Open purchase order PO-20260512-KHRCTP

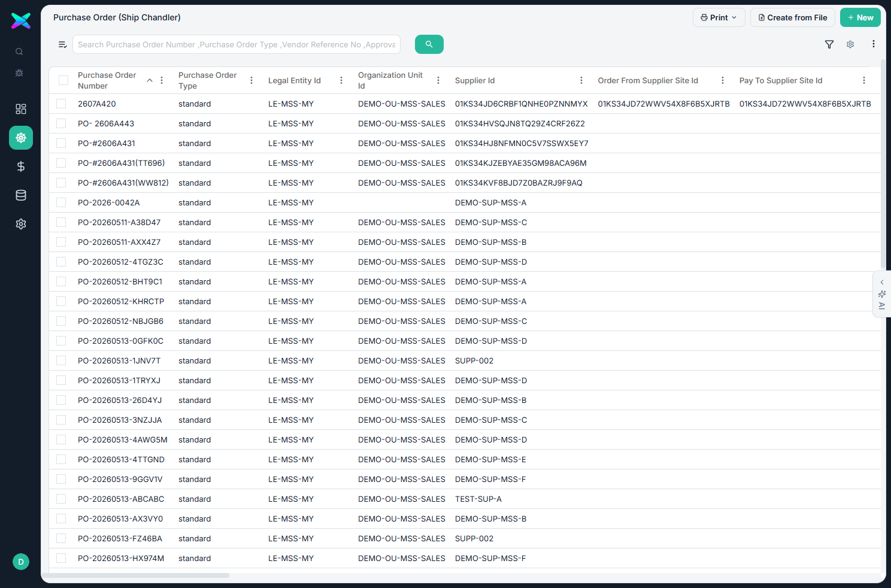click(121, 301)
